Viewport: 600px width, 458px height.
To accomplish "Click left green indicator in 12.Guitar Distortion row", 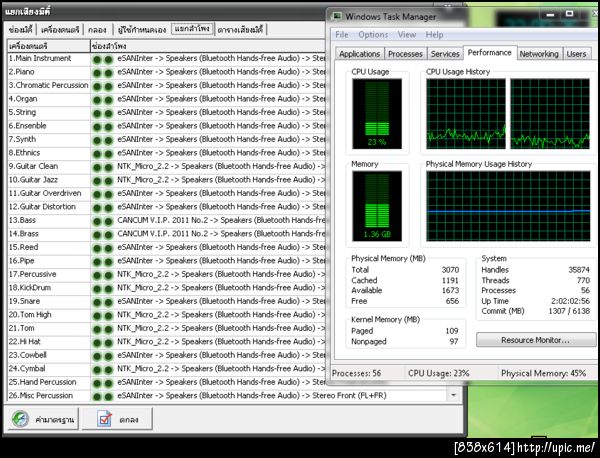I will (97, 208).
